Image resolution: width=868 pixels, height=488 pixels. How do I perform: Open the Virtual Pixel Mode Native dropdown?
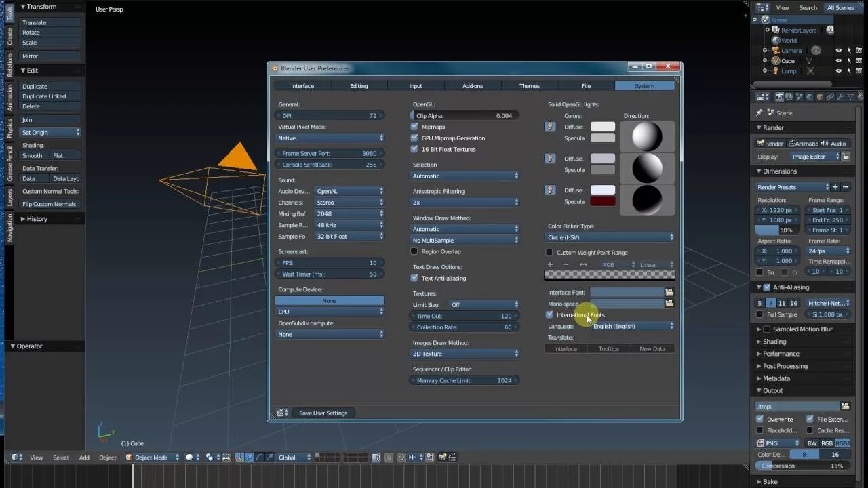[x=330, y=138]
